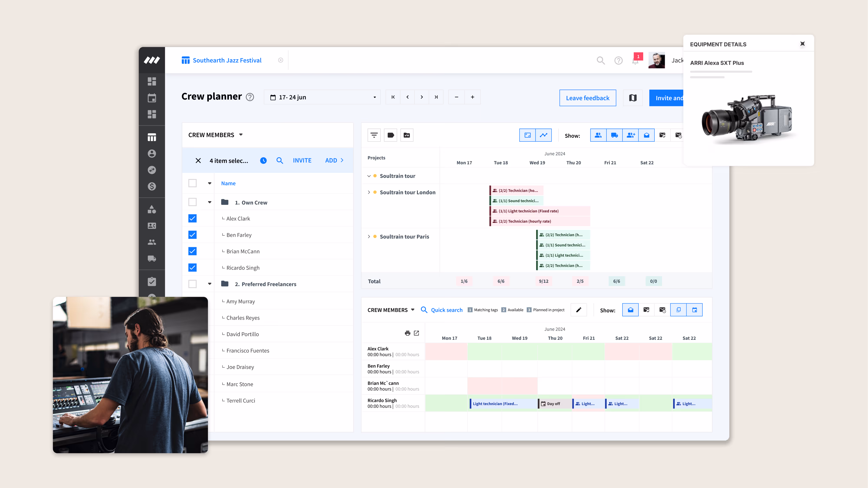
Task: Open the vehicles truck sidebar icon
Action: tap(152, 258)
